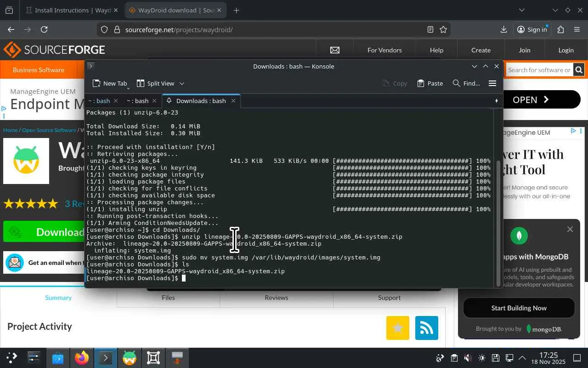Viewport: 588px width, 368px height.
Task: Click Join on SourceForge header
Action: pos(525,50)
